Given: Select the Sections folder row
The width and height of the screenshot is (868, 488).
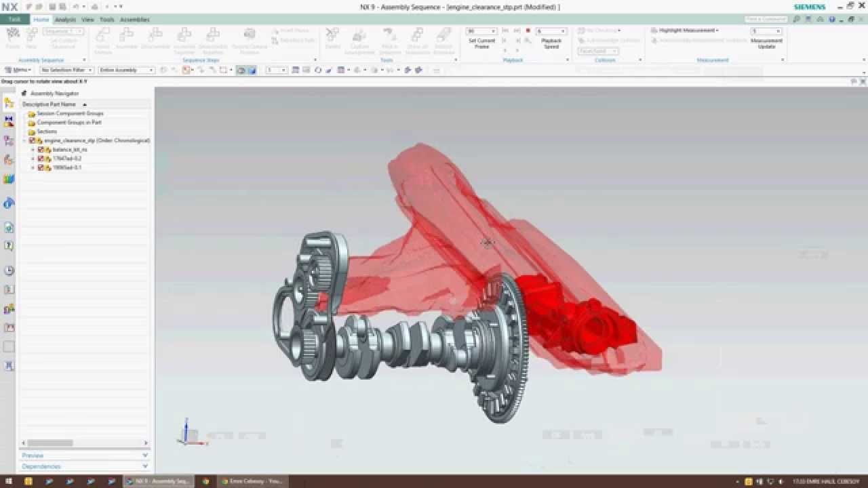Looking at the screenshot, I should [x=47, y=131].
